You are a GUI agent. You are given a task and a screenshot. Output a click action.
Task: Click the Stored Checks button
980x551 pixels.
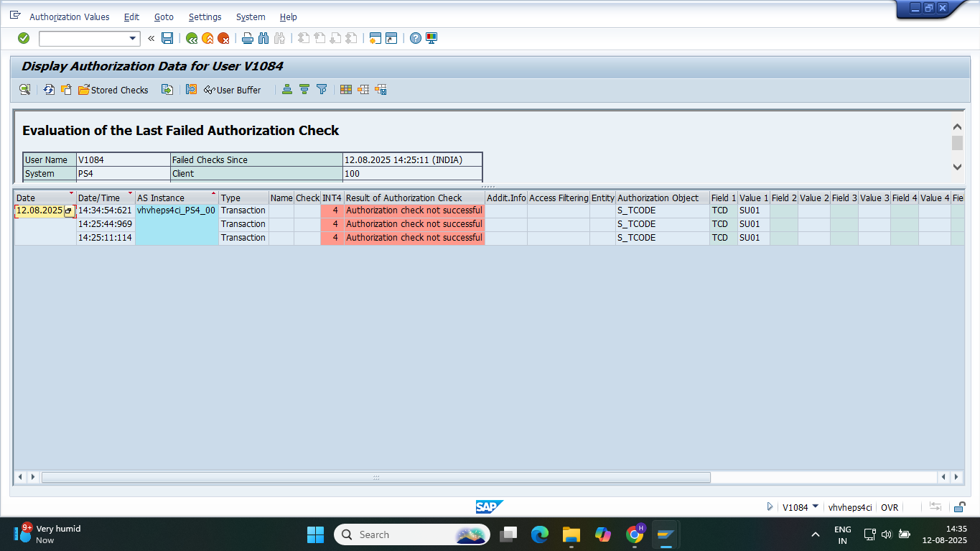113,90
